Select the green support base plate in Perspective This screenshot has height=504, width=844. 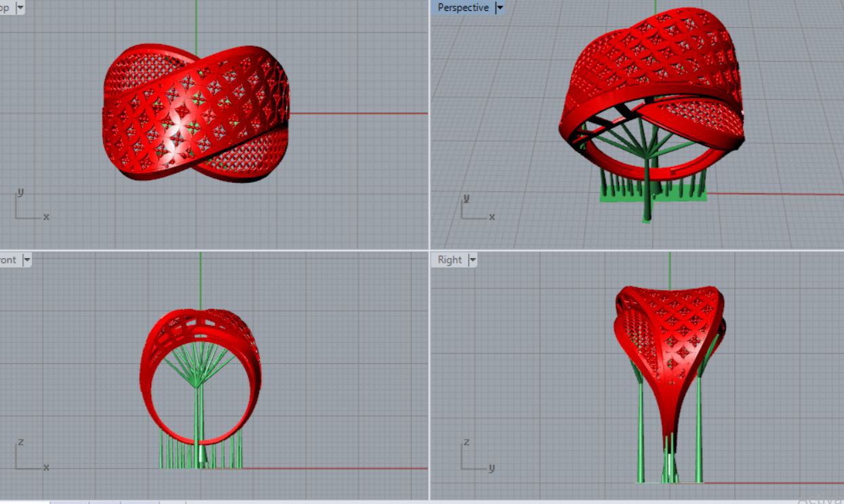(685, 196)
